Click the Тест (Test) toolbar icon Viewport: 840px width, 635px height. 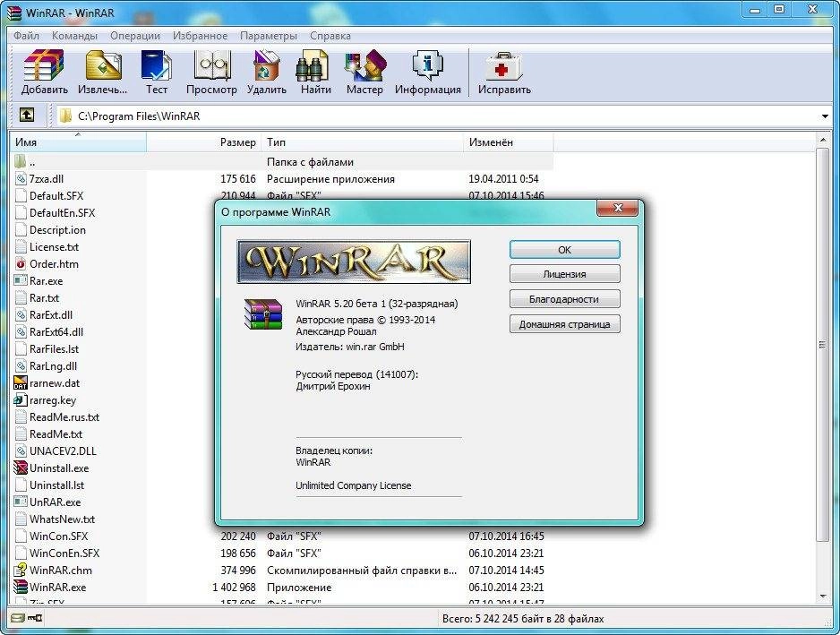[x=157, y=65]
